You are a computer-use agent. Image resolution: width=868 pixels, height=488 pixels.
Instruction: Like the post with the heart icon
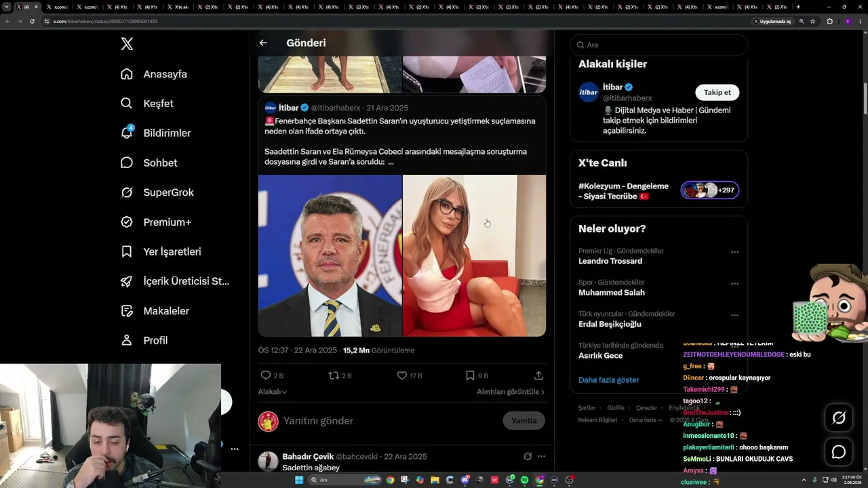401,375
